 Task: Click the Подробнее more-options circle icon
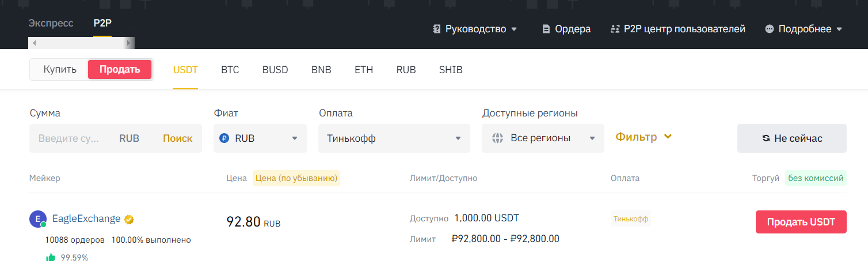[x=770, y=29]
